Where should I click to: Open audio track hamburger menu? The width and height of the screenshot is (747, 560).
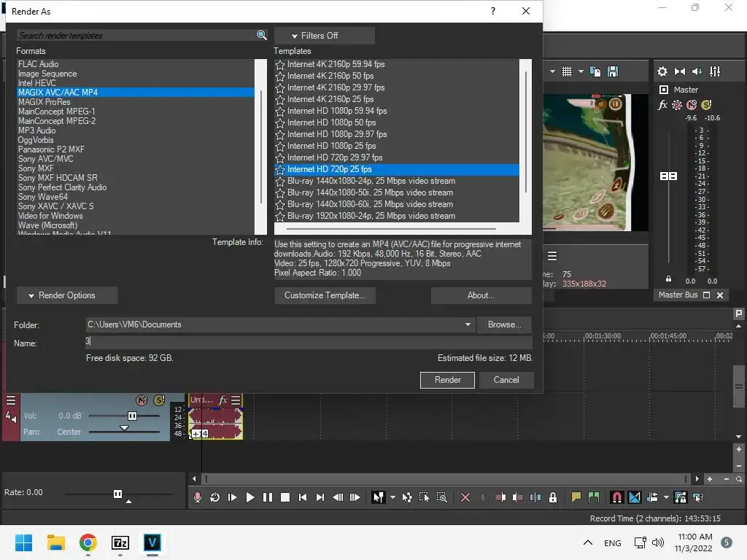pyautogui.click(x=11, y=400)
